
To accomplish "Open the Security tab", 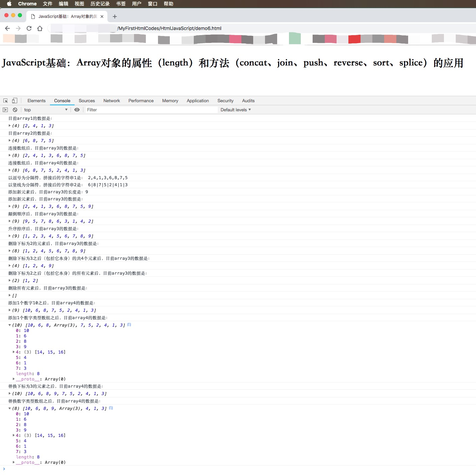I will coord(226,101).
